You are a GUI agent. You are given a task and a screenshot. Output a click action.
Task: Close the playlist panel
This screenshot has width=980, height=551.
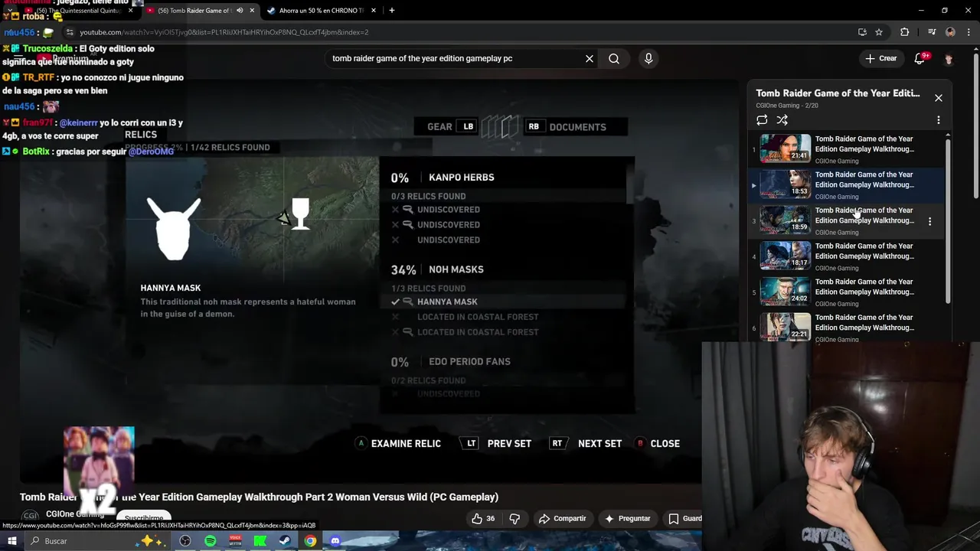[x=939, y=98]
